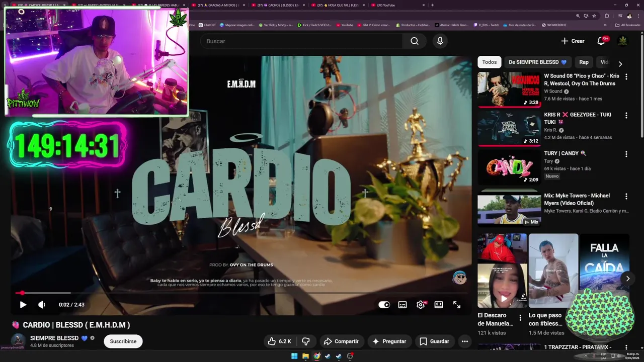Image resolution: width=644 pixels, height=362 pixels.
Task: Open the TUKI TUKI video thumbnail
Action: 509,128
